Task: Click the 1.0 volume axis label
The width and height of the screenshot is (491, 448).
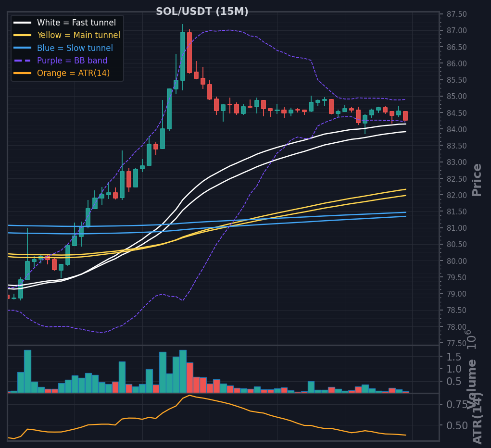Action: click(x=454, y=369)
